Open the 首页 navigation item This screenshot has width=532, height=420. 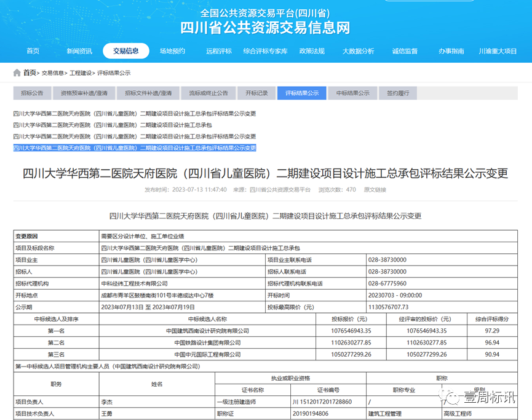click(33, 51)
